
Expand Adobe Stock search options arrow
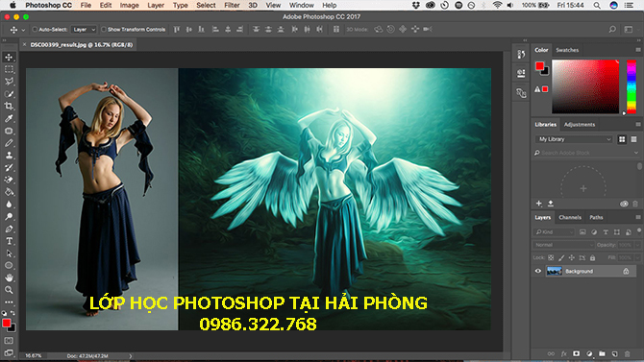point(636,153)
